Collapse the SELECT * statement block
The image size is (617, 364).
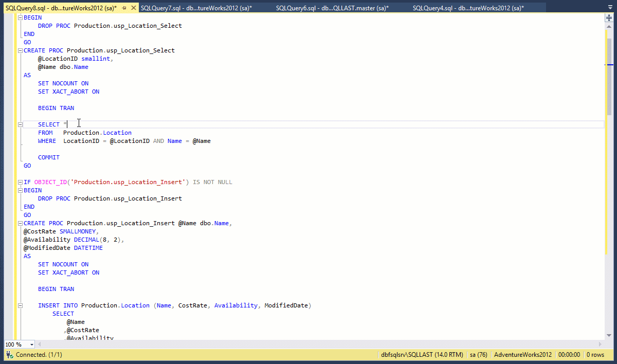click(20, 124)
